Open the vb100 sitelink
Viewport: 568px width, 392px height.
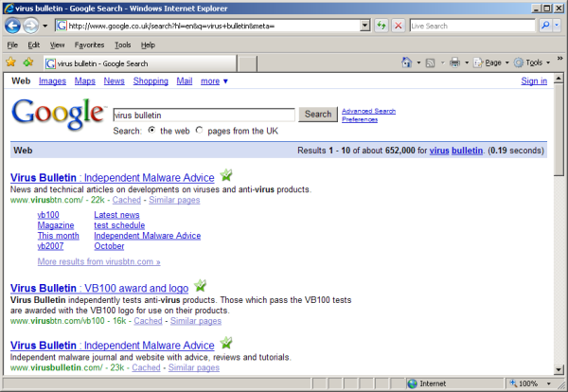coord(48,215)
